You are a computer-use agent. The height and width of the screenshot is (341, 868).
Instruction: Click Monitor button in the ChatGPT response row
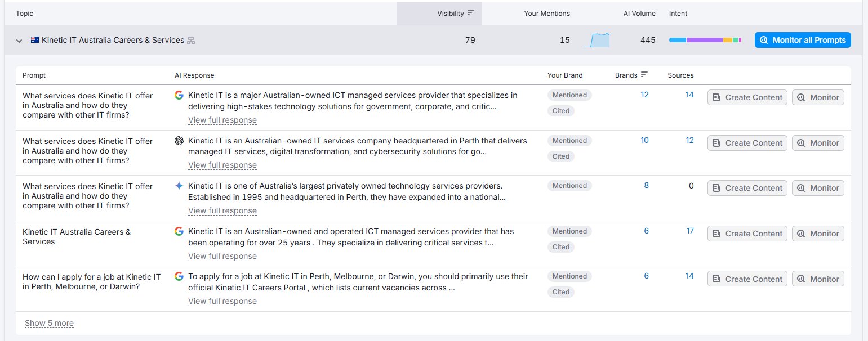click(x=818, y=143)
